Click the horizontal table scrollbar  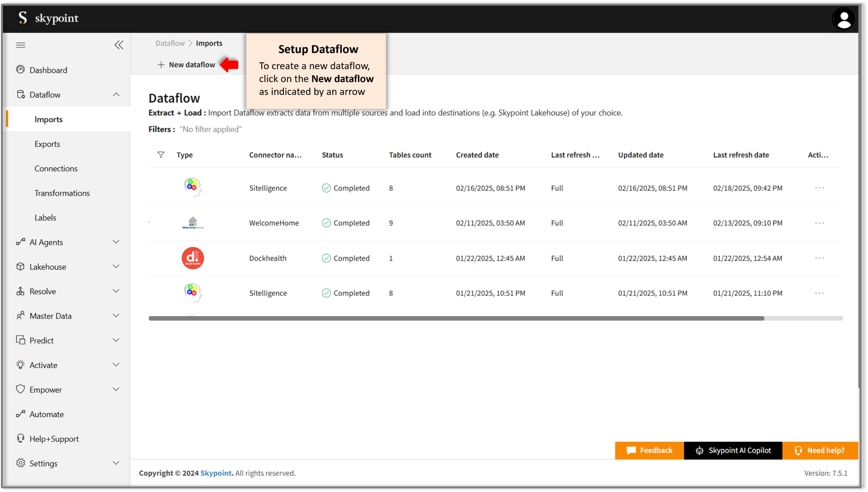(457, 319)
